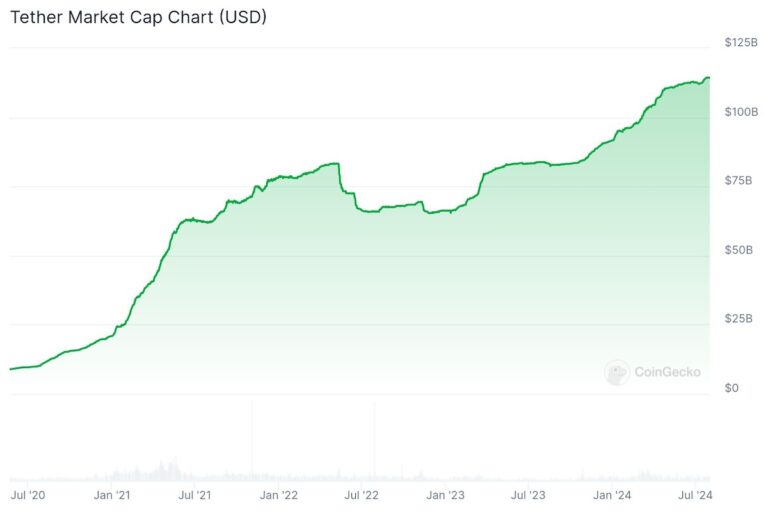This screenshot has width=768, height=512.
Task: Click the Jul '21 time axis marker
Action: (x=195, y=495)
